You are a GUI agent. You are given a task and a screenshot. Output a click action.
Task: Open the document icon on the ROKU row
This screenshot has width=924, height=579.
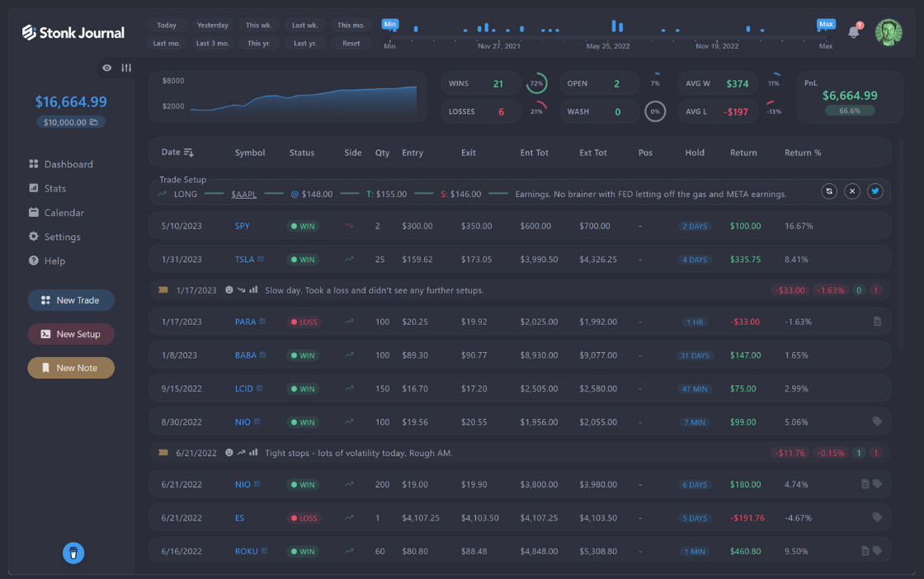coord(865,551)
